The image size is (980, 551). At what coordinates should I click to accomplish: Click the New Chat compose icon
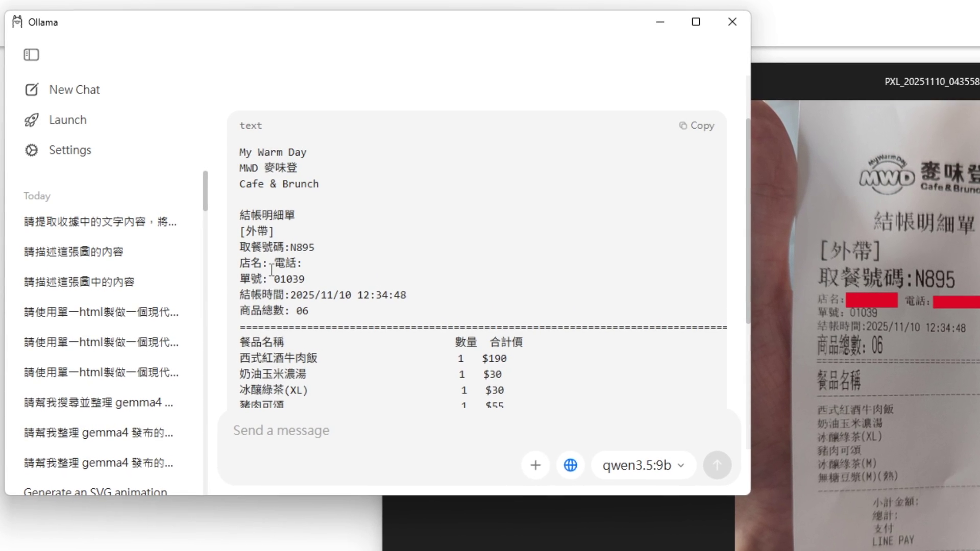click(x=31, y=90)
